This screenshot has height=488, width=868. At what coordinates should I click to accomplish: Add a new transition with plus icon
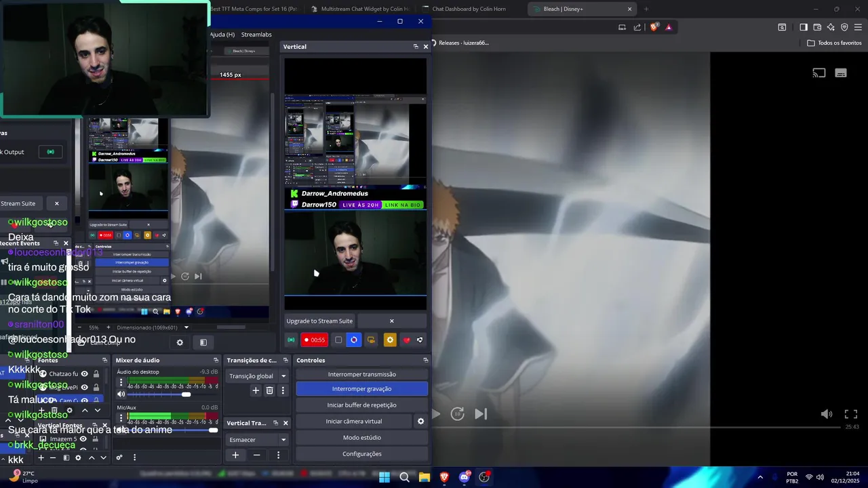tap(256, 390)
